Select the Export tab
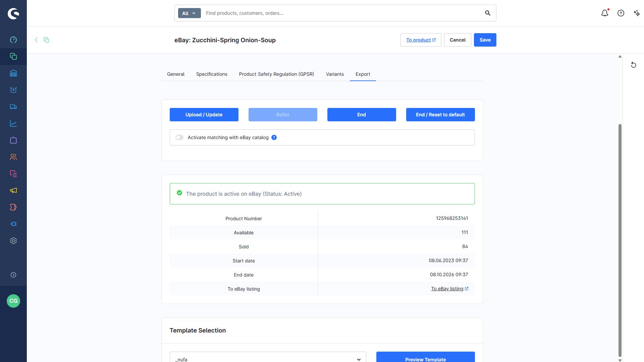 pyautogui.click(x=363, y=74)
